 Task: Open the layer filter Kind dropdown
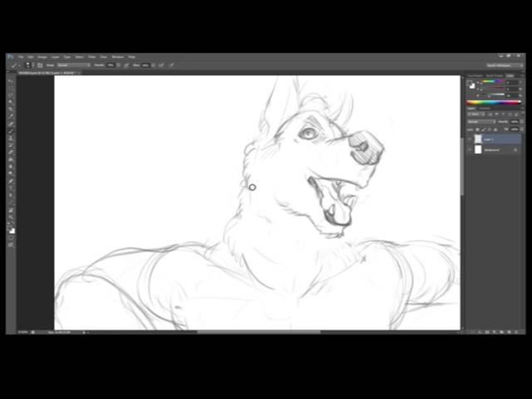click(x=475, y=114)
